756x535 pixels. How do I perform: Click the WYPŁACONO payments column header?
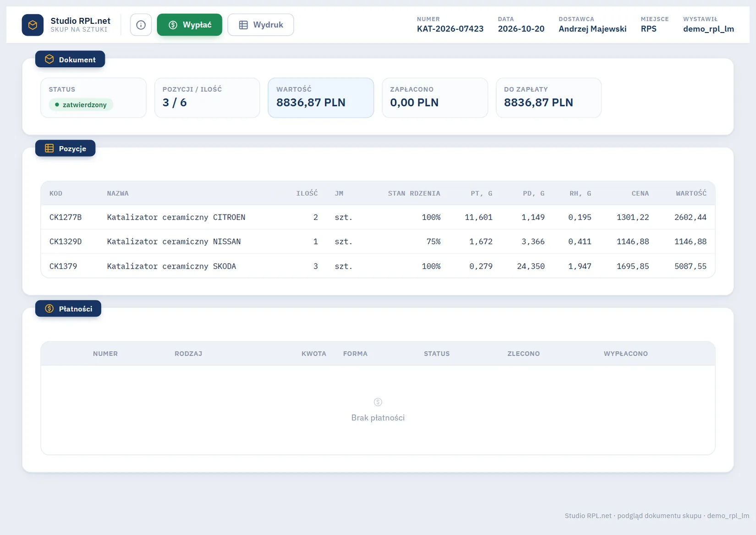625,354
